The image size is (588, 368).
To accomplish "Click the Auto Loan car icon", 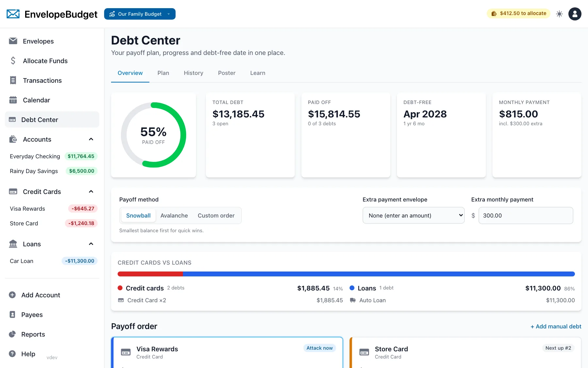I will point(353,300).
